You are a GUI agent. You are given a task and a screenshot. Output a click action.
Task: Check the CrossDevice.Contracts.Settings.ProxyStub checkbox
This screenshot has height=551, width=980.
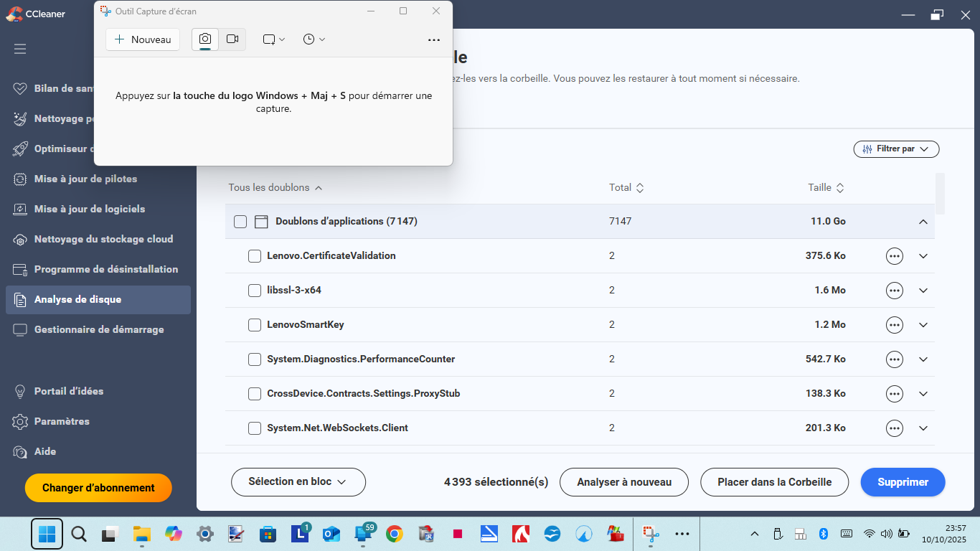255,394
